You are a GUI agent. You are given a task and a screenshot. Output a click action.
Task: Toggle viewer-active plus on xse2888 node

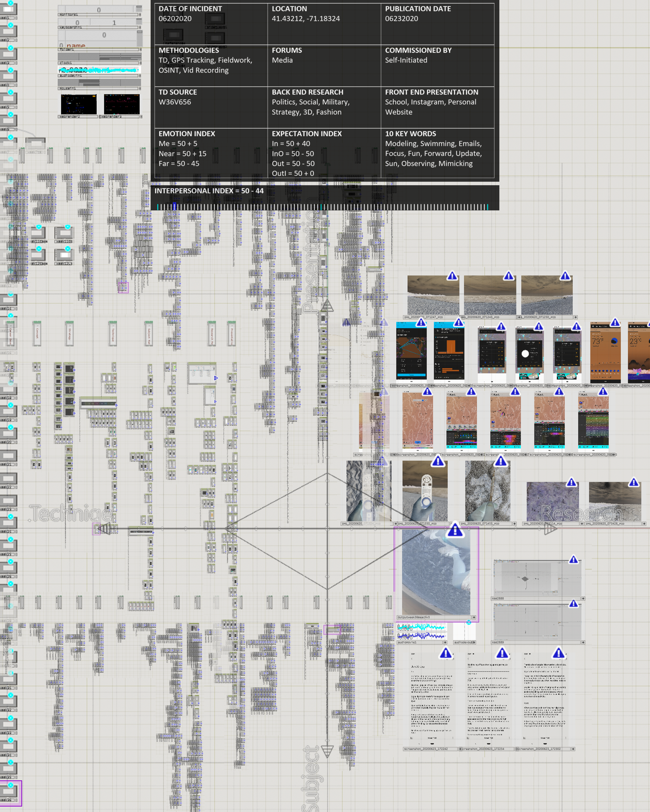[x=583, y=598]
